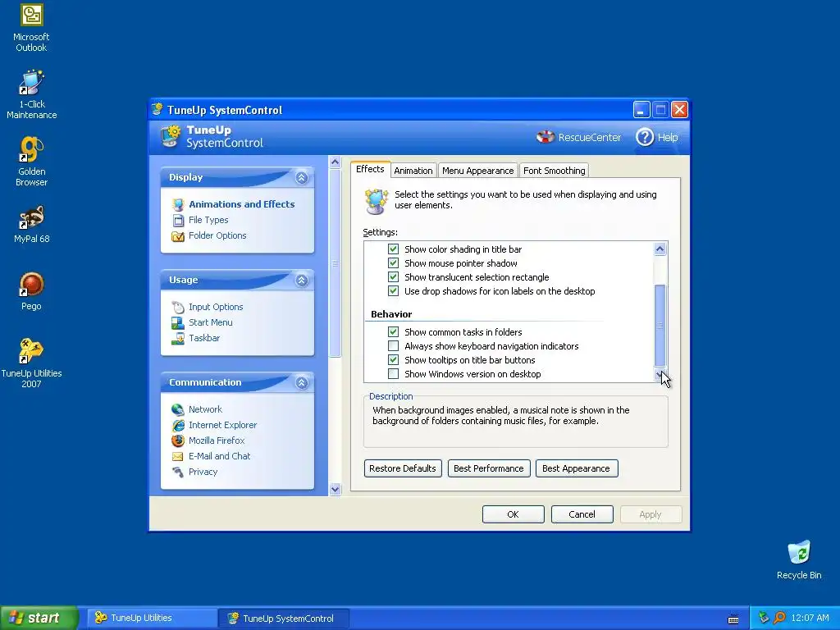Open the Font Smoothing tab
Viewport: 840px width, 630px height.
click(554, 171)
